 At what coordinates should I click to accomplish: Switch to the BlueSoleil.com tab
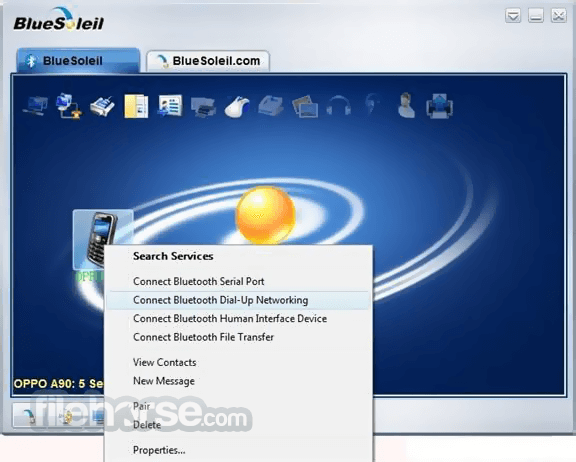208,61
